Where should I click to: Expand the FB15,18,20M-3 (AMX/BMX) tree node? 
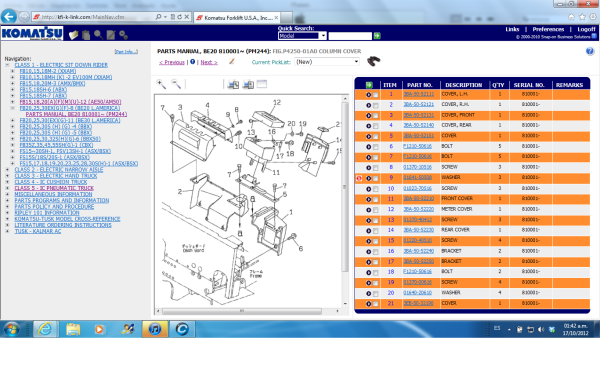coord(12,83)
